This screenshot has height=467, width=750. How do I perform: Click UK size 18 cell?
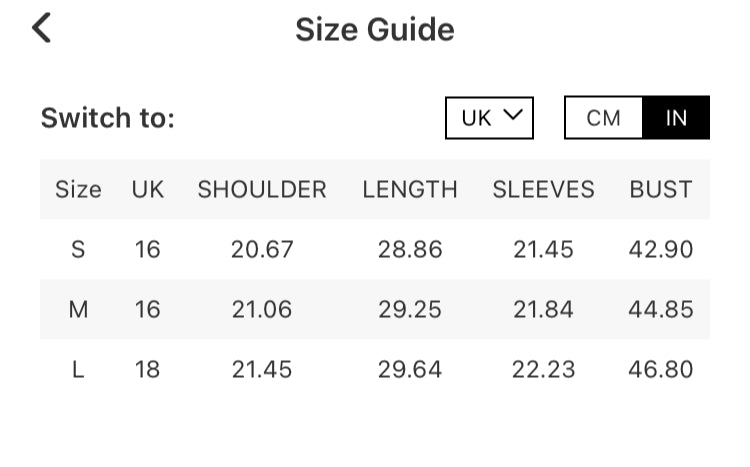tap(148, 369)
